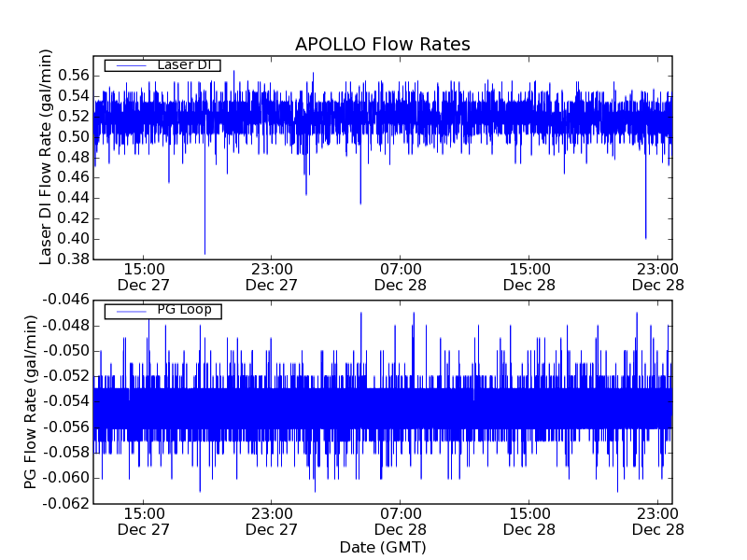Select "23:00 Dec 27" under the PG Loop plot
This screenshot has height=560, width=747.
[x=272, y=522]
